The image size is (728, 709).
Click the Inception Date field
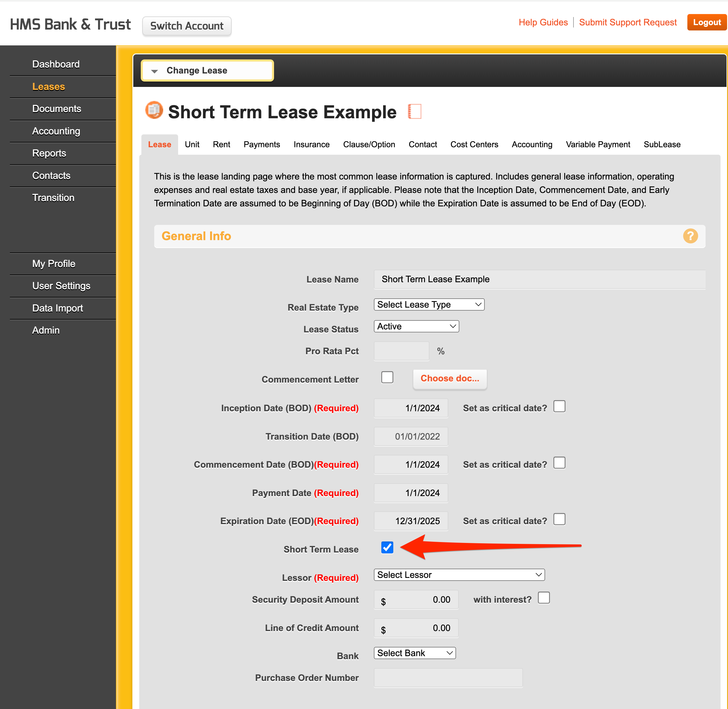(411, 408)
